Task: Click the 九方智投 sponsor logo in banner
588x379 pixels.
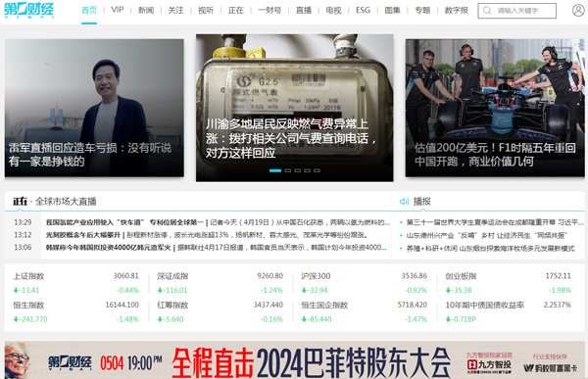Action: point(489,363)
